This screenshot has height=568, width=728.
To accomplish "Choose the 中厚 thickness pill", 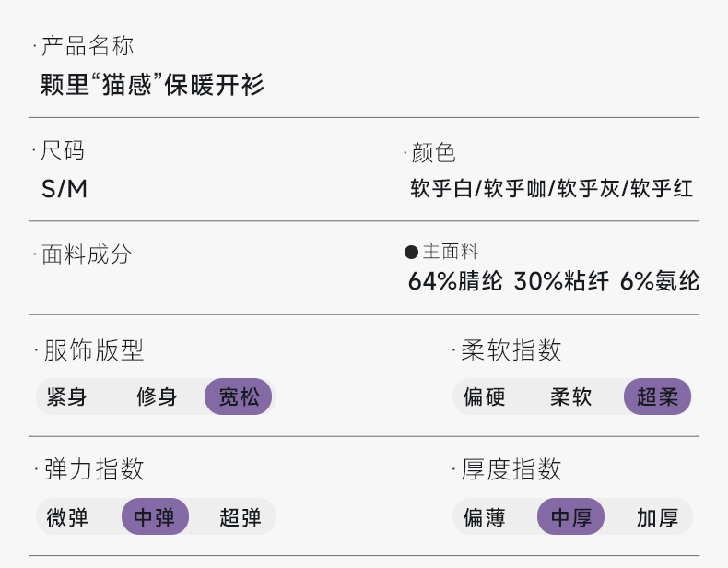I will (571, 517).
